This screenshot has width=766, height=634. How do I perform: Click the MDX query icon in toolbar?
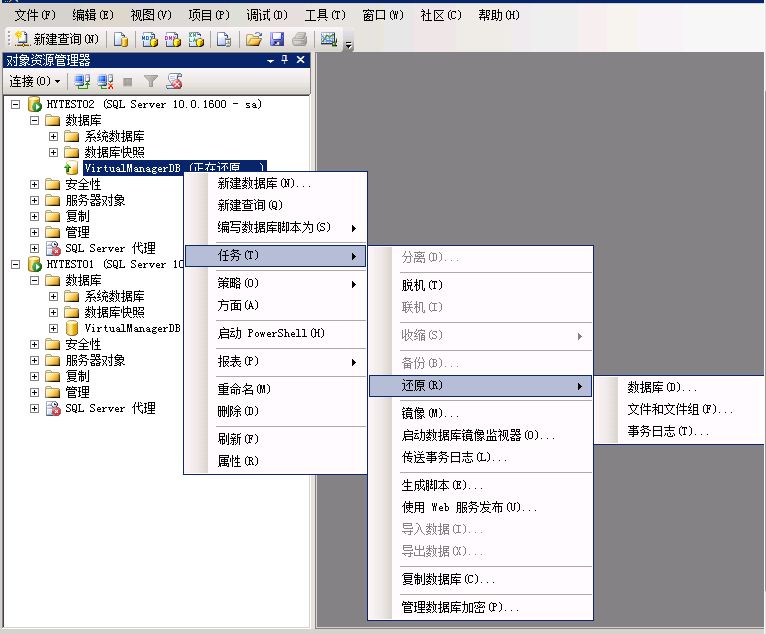[149, 39]
